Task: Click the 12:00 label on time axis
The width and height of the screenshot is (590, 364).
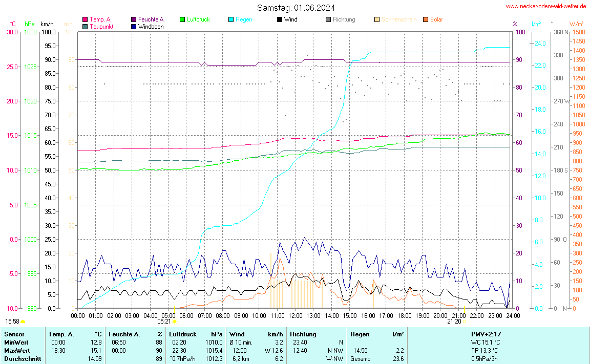Action: point(296,315)
